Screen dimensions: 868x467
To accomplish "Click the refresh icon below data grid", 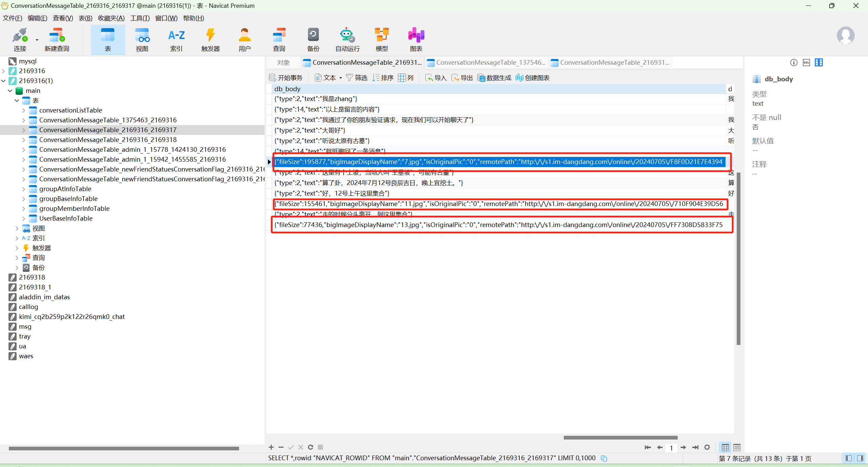I will [310, 447].
